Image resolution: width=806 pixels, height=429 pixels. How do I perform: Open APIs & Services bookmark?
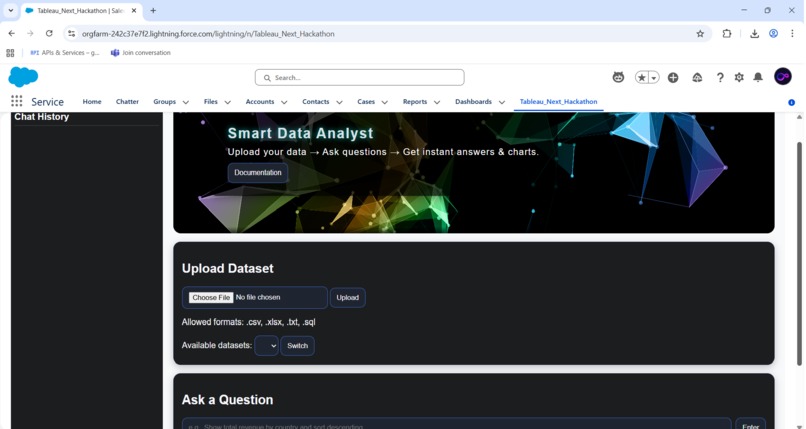coord(65,52)
